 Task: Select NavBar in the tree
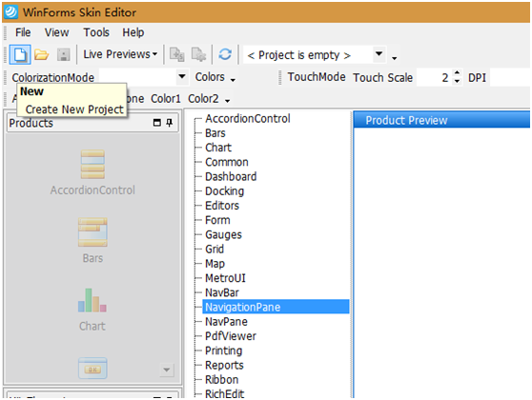tap(222, 293)
